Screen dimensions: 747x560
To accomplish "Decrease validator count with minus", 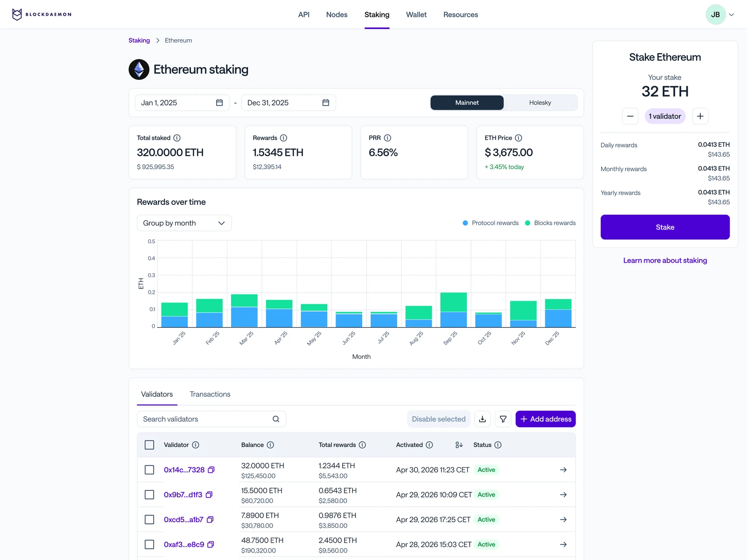I will point(630,116).
